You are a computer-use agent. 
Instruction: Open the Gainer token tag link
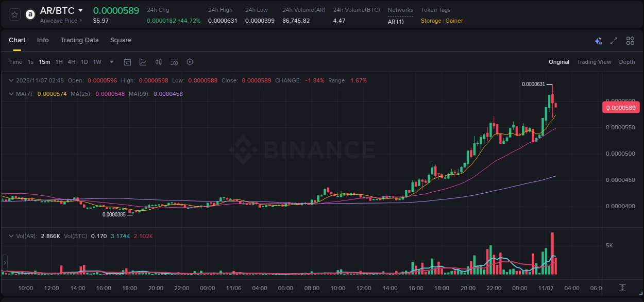(x=454, y=21)
